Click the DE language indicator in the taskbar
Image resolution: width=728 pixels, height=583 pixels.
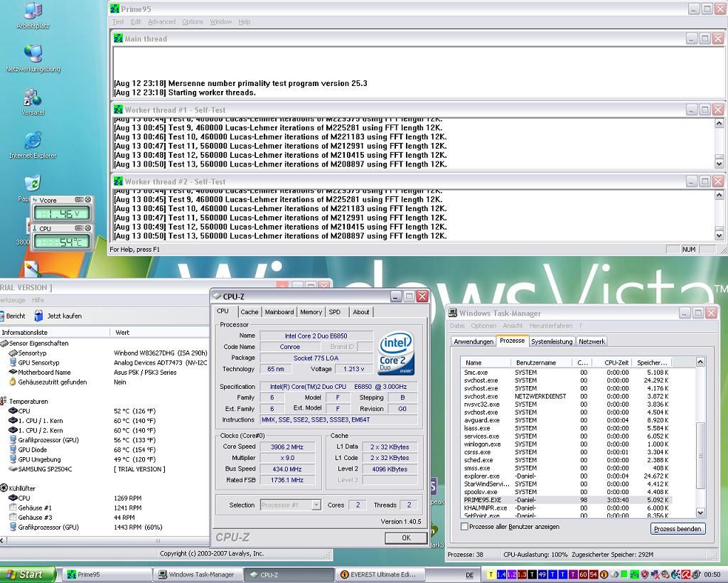[x=469, y=575]
